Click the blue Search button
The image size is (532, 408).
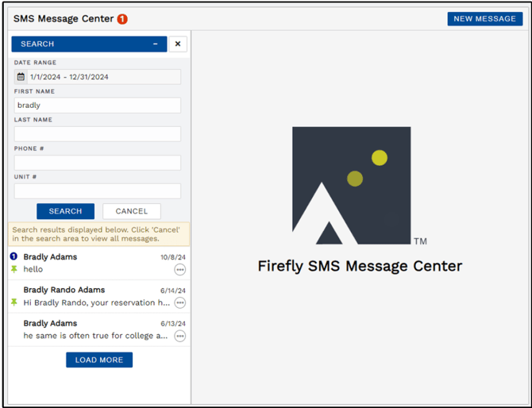[65, 211]
